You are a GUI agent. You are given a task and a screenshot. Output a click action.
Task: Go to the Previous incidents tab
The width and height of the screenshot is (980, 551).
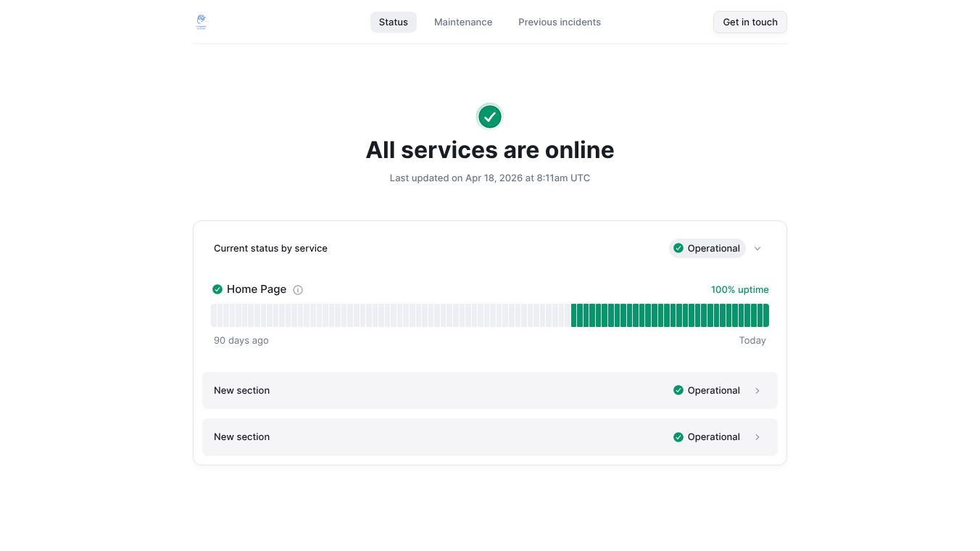(x=559, y=22)
